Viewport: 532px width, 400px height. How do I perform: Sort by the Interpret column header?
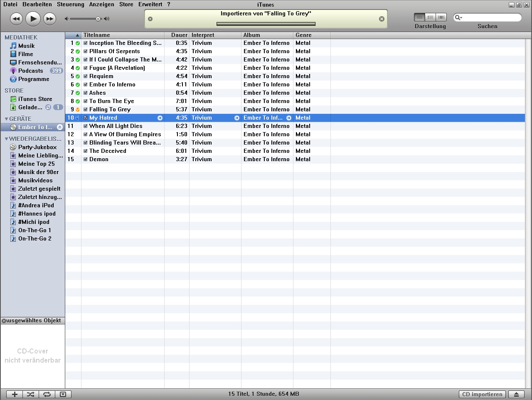(x=215, y=35)
